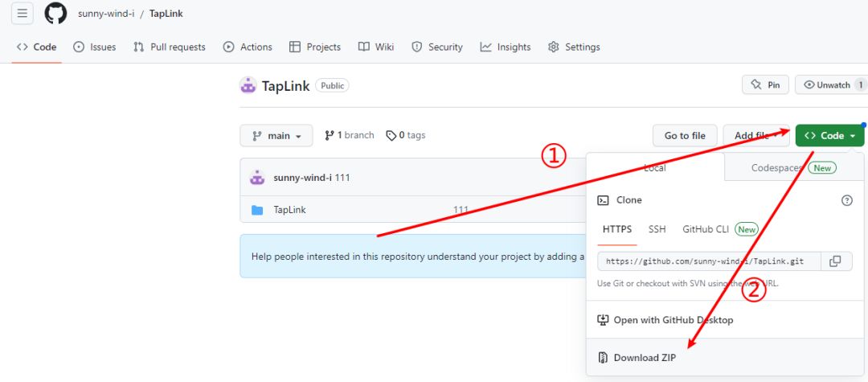Click the TapLink repository avatar icon
This screenshot has height=382, width=868.
(x=248, y=85)
